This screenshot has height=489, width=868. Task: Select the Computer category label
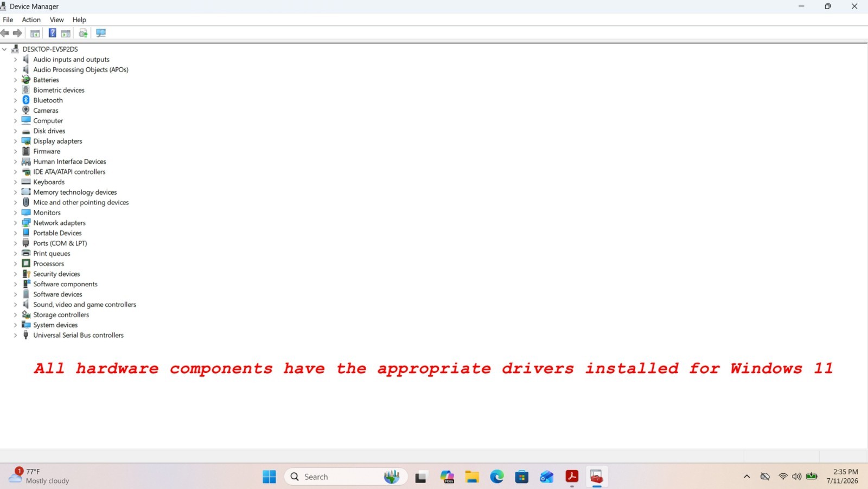tap(48, 121)
